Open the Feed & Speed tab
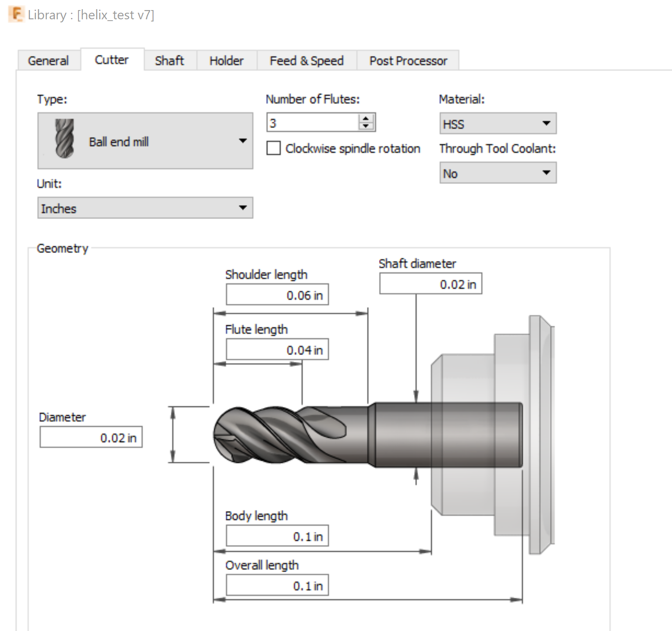 click(306, 61)
